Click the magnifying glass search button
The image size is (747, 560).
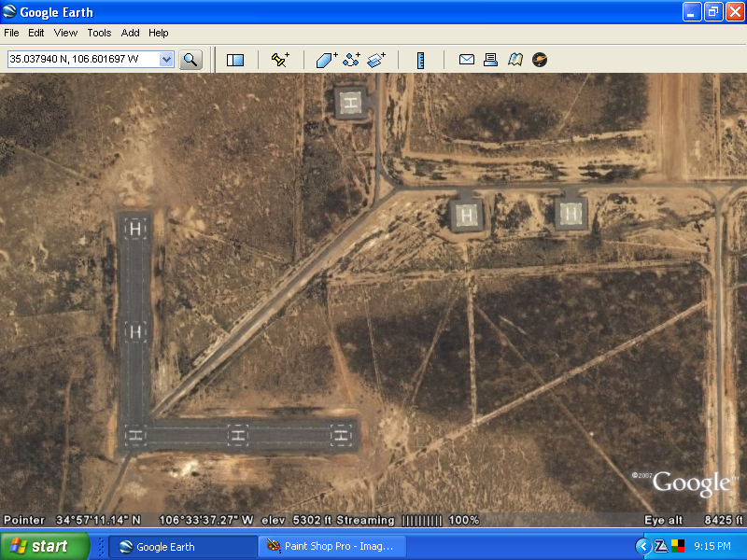[190, 60]
